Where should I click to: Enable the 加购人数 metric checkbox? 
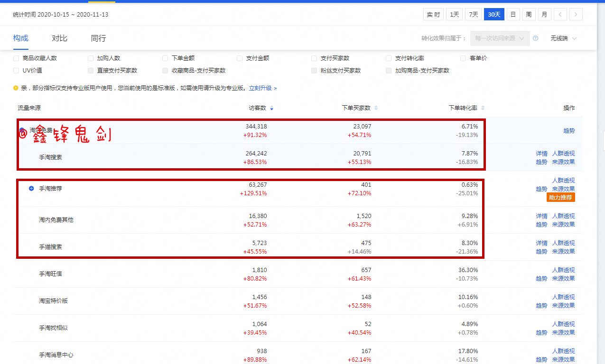[x=91, y=58]
